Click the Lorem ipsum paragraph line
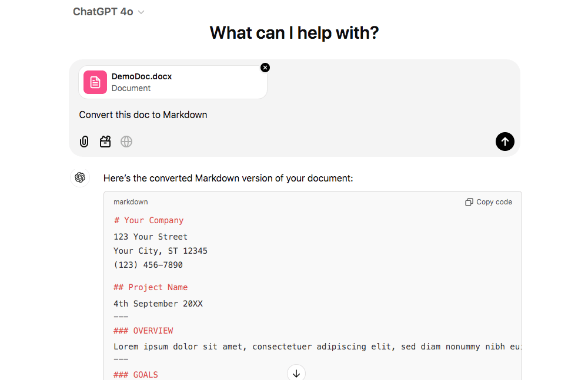The width and height of the screenshot is (588, 380). [318, 347]
